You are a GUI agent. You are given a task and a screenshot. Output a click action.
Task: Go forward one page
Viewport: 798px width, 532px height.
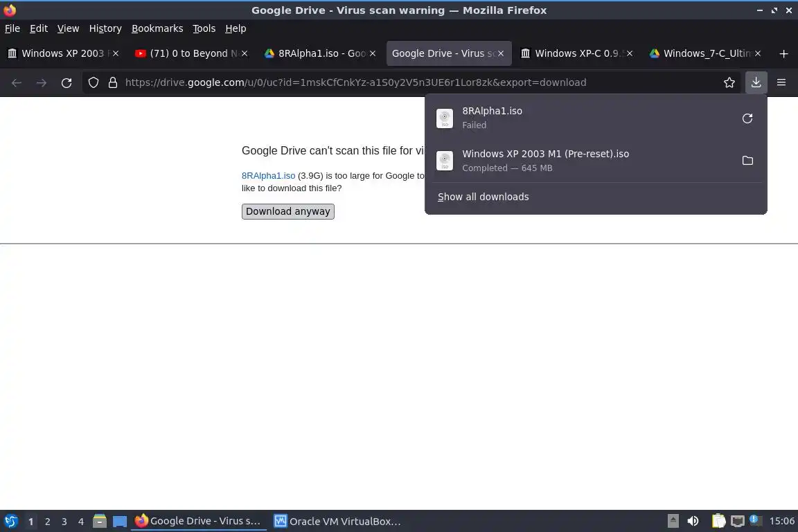42,82
